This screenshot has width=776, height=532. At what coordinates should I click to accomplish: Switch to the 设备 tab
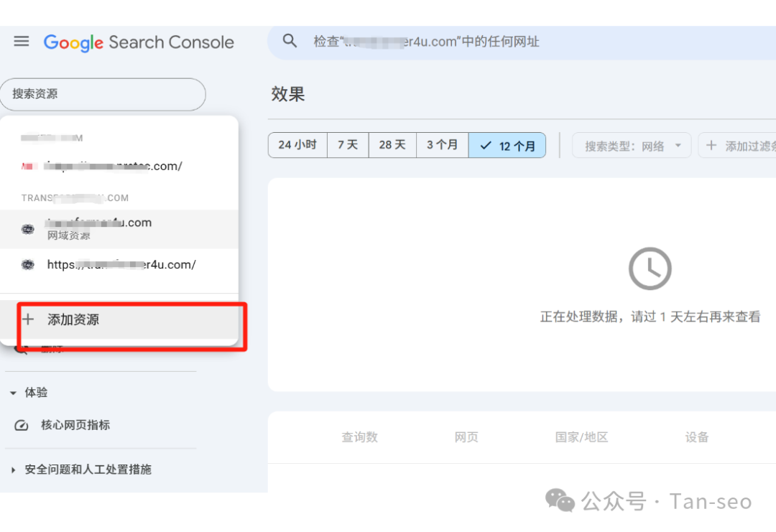coord(697,437)
